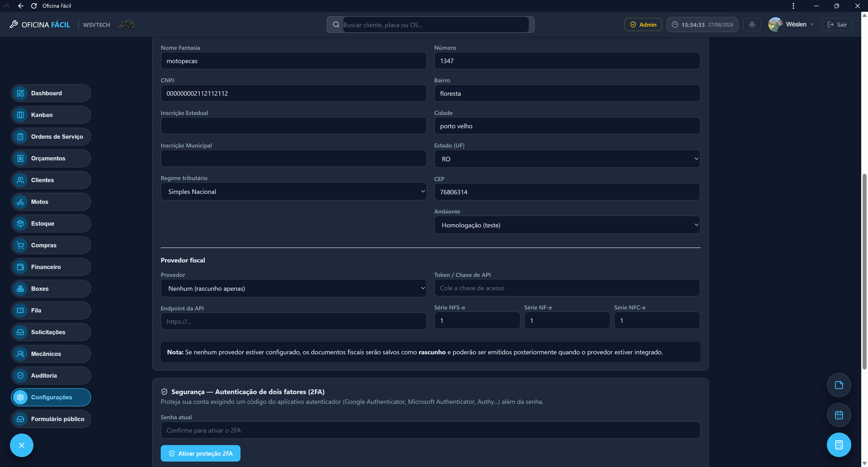The width and height of the screenshot is (868, 467).
Task: Click the Endpoint da API field
Action: click(x=293, y=321)
